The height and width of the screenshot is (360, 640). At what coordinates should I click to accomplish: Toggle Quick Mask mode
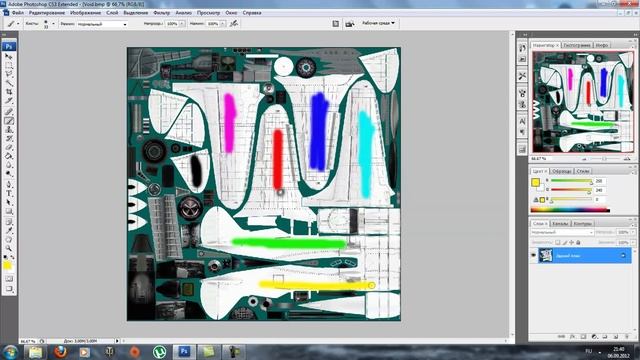pyautogui.click(x=9, y=279)
